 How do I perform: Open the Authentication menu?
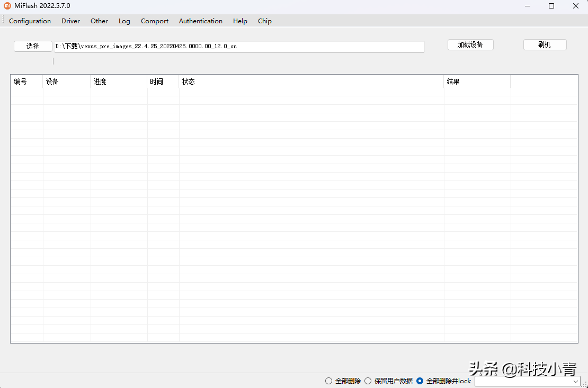click(x=200, y=21)
